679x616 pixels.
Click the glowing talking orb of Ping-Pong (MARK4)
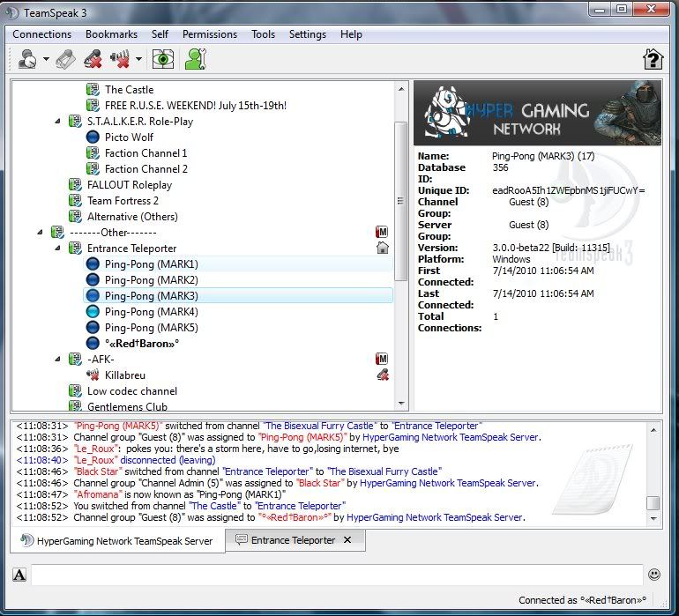tap(93, 312)
